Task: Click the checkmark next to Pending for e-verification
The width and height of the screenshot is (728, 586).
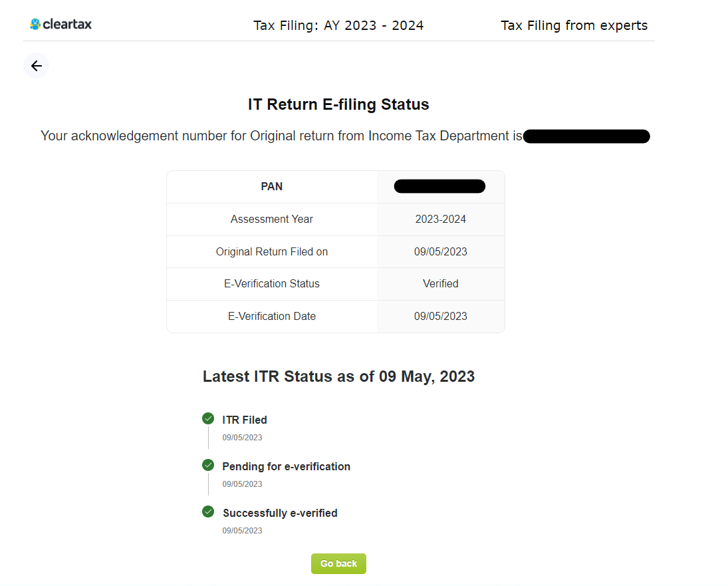Action: click(208, 466)
